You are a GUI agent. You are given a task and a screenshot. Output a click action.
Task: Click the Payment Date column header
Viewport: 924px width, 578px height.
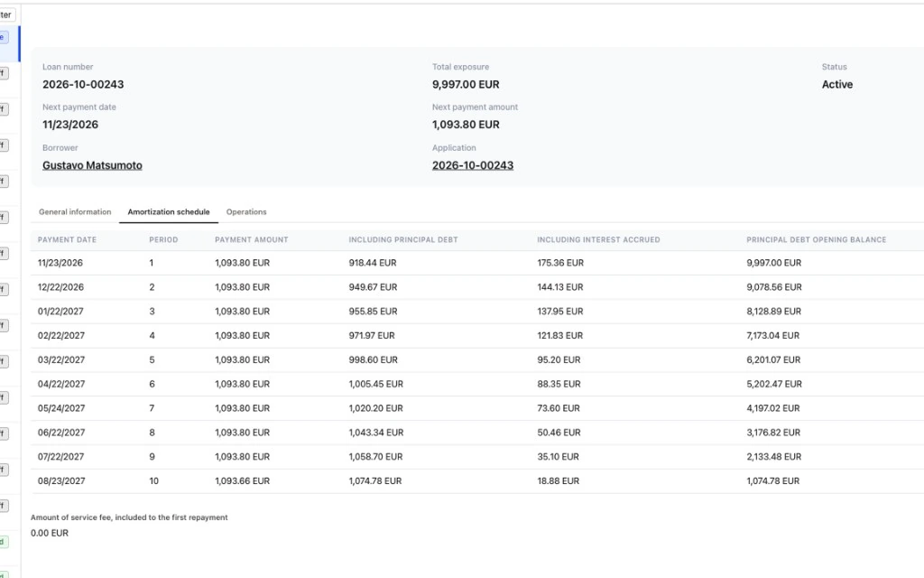pos(67,239)
